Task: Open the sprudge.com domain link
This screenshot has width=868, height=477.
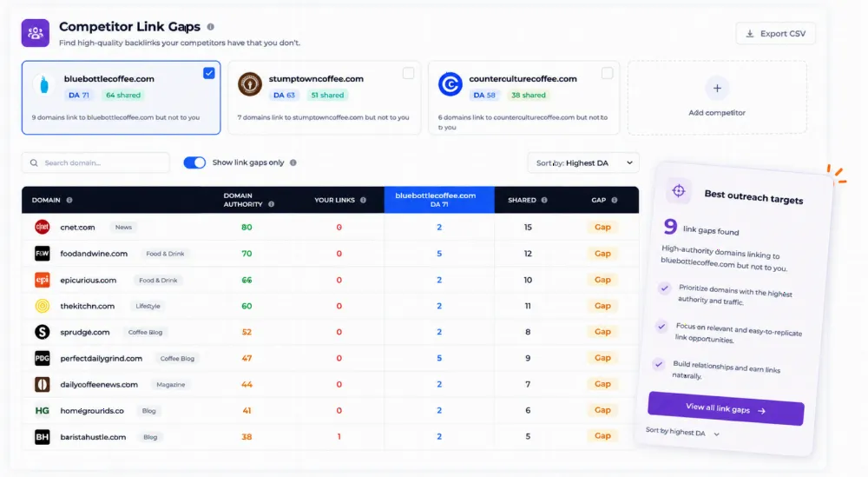Action: click(85, 332)
